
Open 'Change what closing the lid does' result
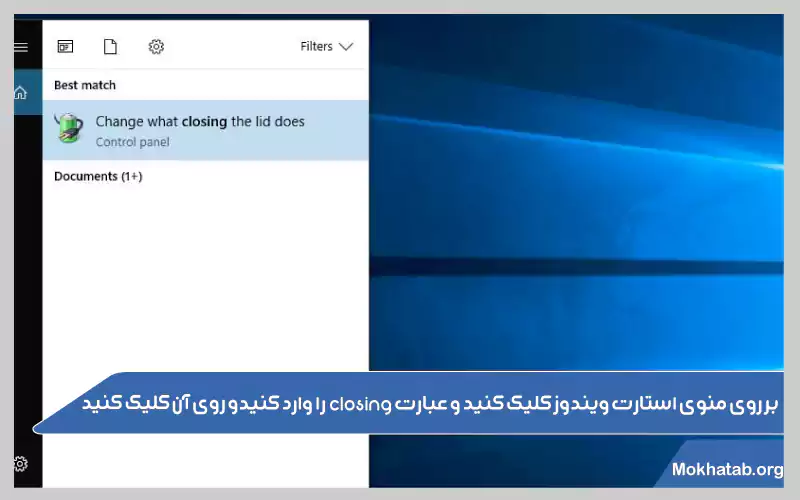pos(206,130)
